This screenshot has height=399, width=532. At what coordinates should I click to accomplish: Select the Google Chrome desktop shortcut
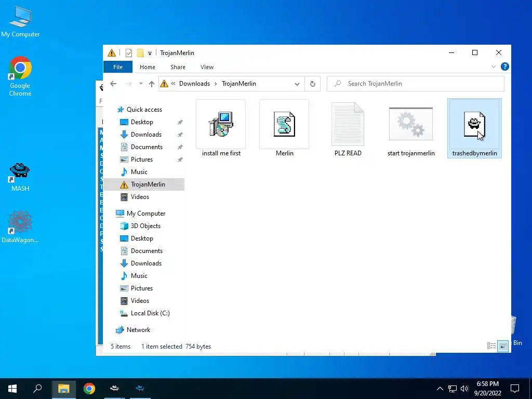tap(20, 76)
